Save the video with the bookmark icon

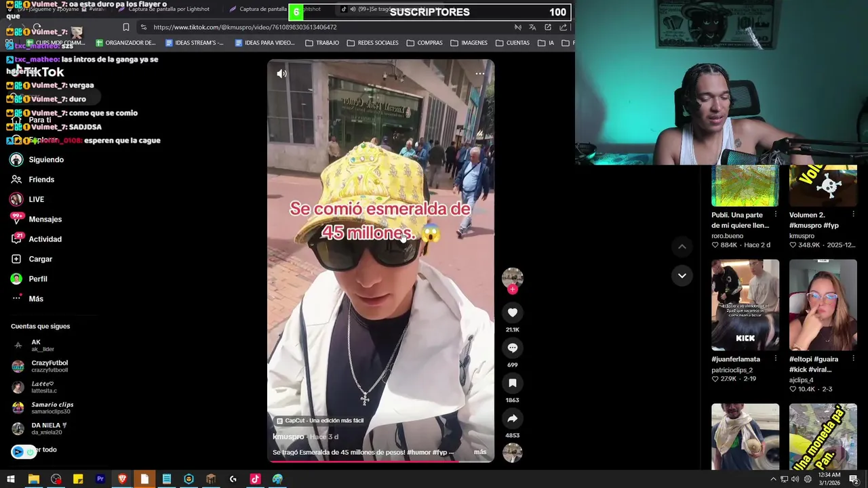tap(512, 383)
